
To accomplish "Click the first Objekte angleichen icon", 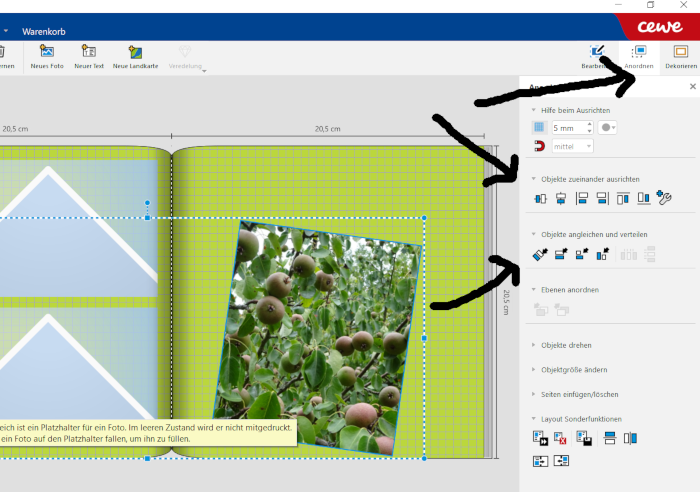I will [540, 254].
